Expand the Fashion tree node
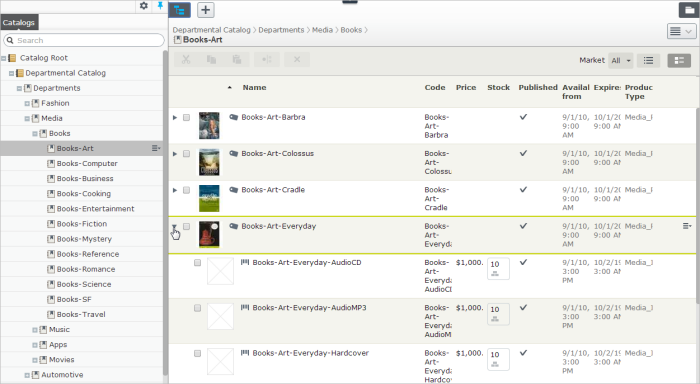 coord(27,103)
